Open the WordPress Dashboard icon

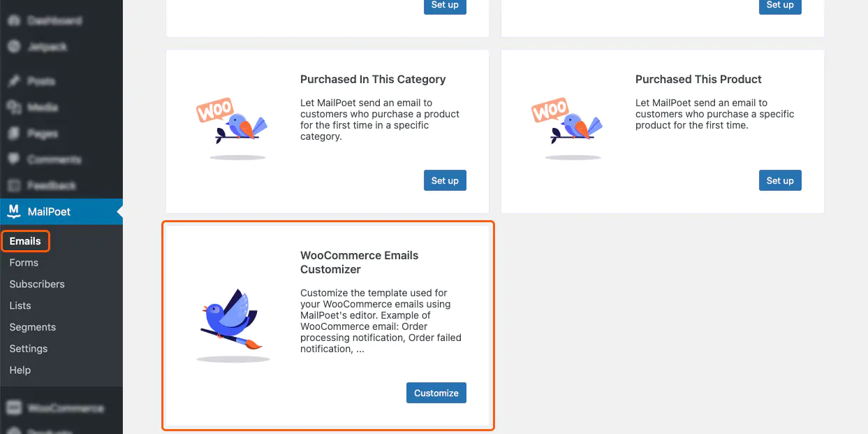(15, 20)
